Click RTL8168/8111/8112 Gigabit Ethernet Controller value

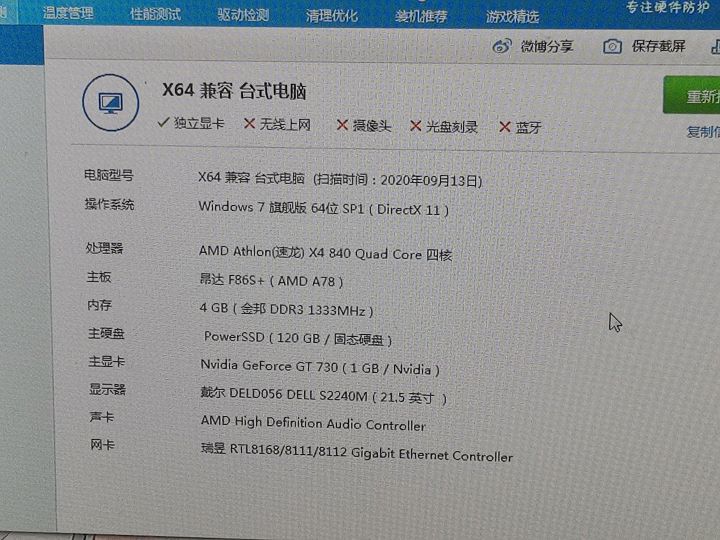357,452
